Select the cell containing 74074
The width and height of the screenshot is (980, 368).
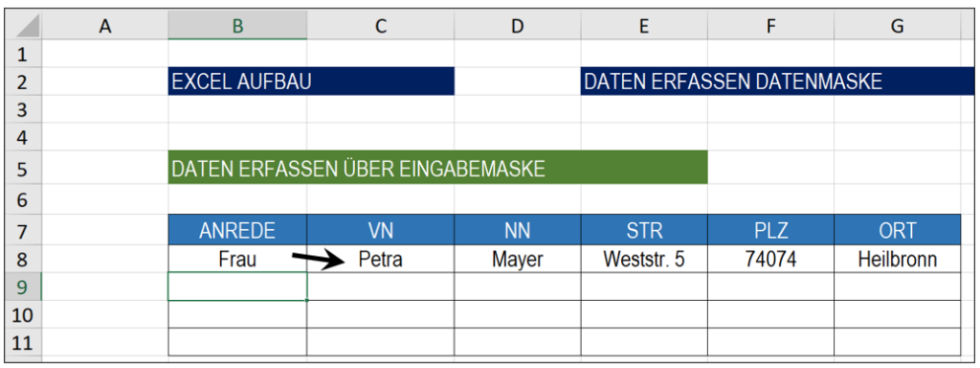[x=770, y=259]
